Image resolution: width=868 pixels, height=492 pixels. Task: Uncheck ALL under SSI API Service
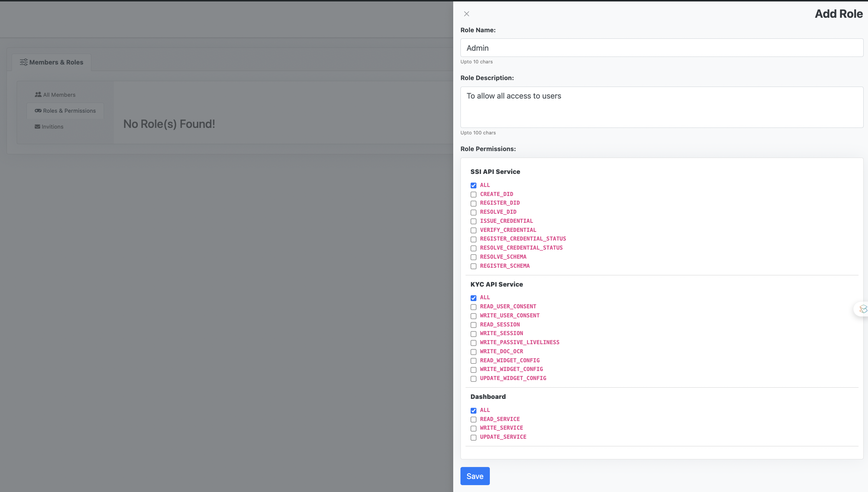pyautogui.click(x=474, y=185)
